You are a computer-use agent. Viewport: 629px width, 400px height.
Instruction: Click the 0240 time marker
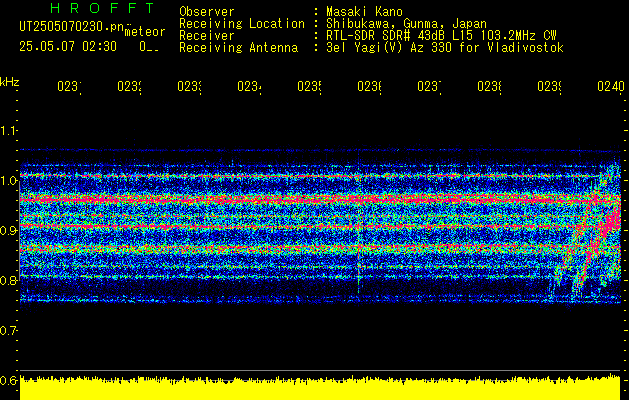point(611,86)
